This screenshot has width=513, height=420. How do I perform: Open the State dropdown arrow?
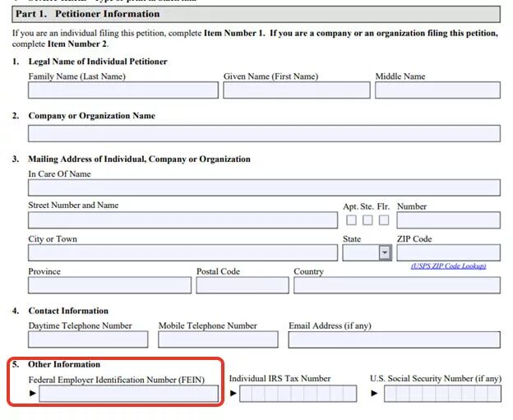385,252
